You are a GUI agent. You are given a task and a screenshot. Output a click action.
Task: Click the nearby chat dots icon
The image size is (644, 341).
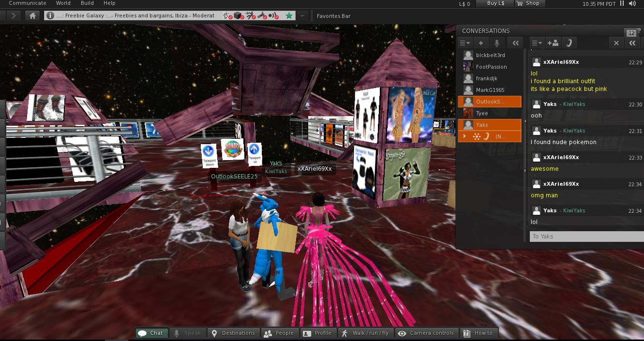click(x=477, y=136)
